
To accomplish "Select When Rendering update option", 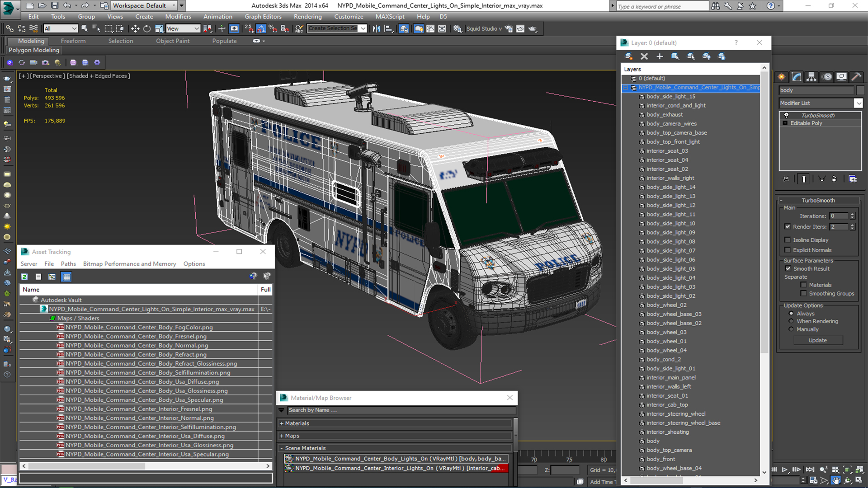I will pyautogui.click(x=791, y=321).
